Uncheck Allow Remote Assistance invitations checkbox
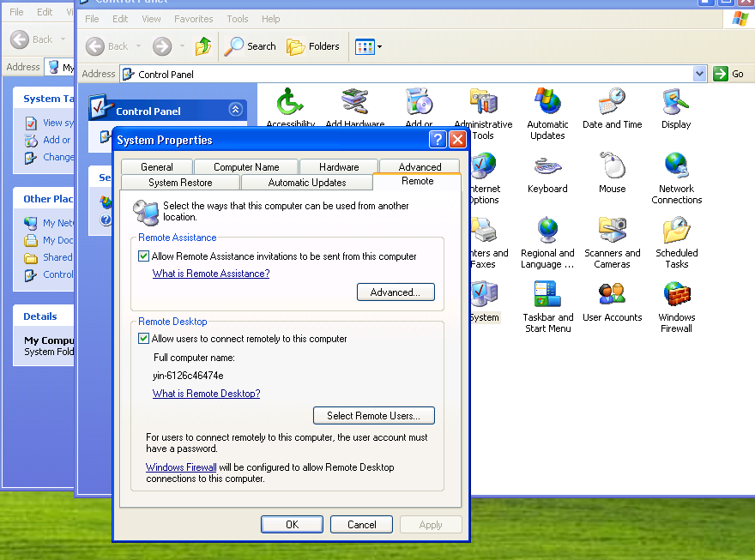The image size is (755, 560). [144, 256]
